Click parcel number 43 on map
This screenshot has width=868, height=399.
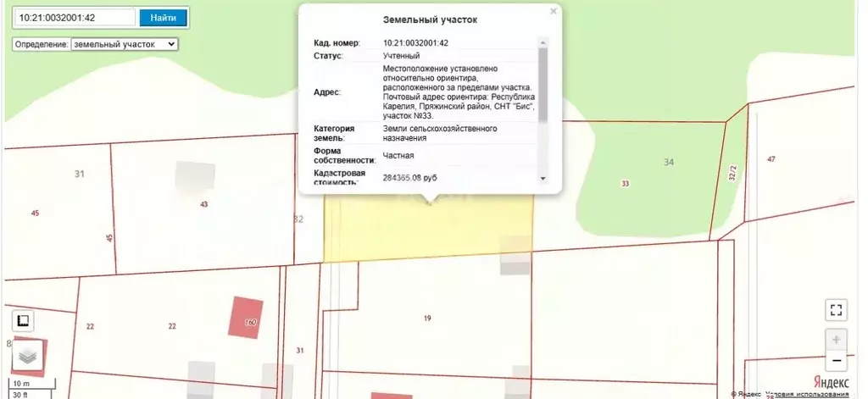pos(203,204)
